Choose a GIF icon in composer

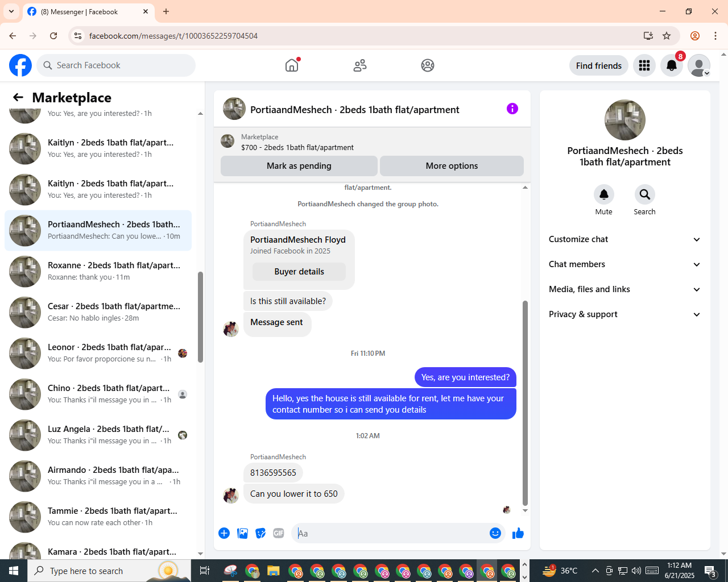tap(279, 533)
